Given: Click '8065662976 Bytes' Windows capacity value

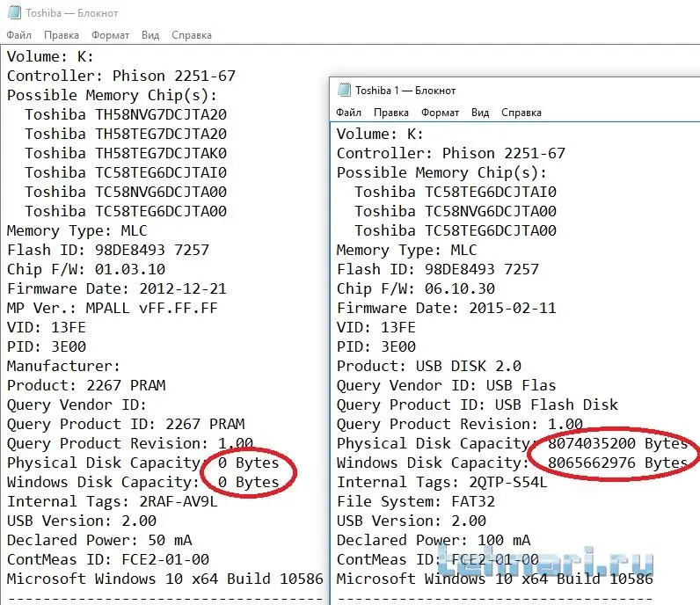Looking at the screenshot, I should [x=618, y=463].
